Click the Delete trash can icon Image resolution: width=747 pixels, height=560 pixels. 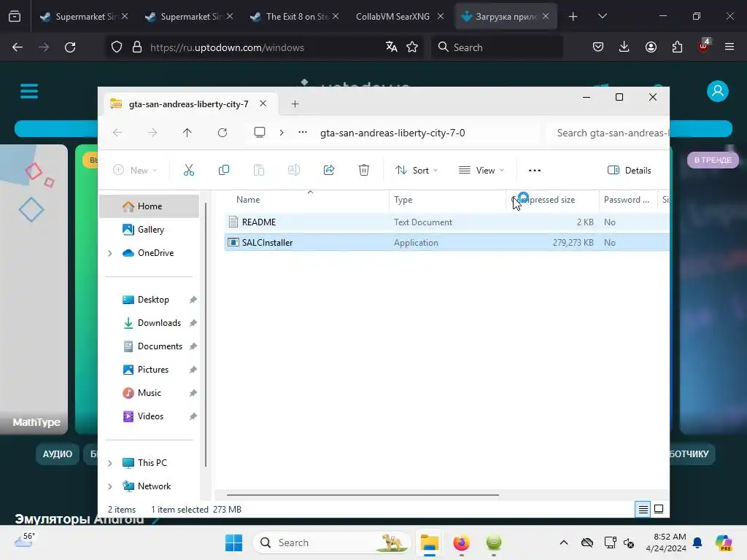pos(364,170)
